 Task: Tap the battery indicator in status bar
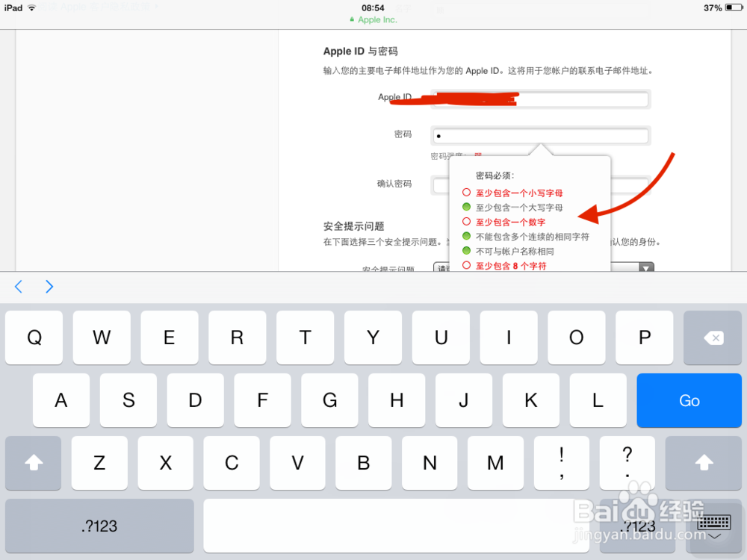pyautogui.click(x=734, y=7)
